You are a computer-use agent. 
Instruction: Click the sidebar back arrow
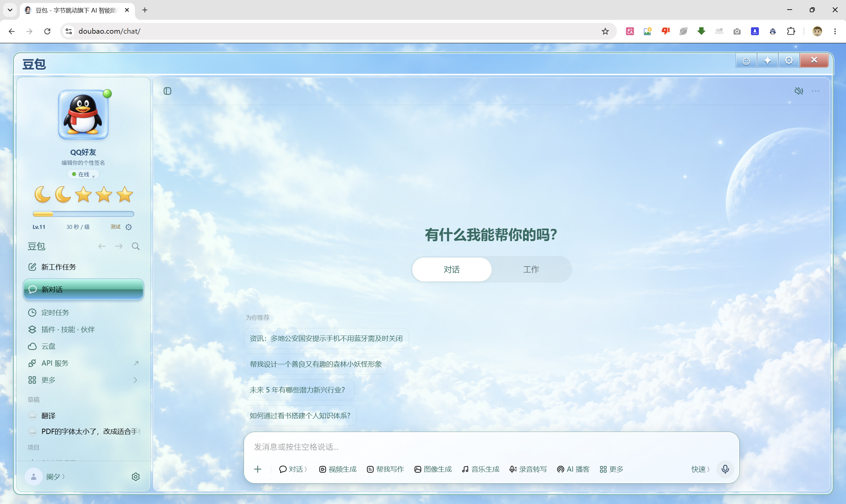click(101, 246)
